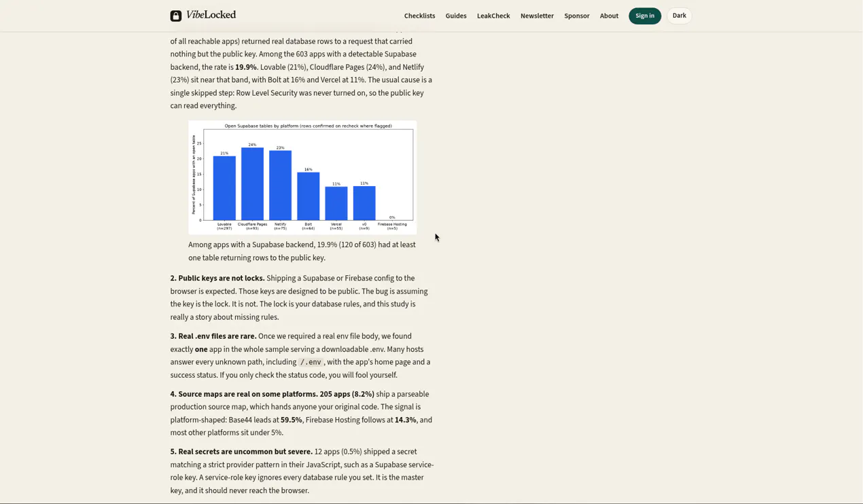This screenshot has height=504, width=863.
Task: Open the Newsletter nav link
Action: coord(537,16)
